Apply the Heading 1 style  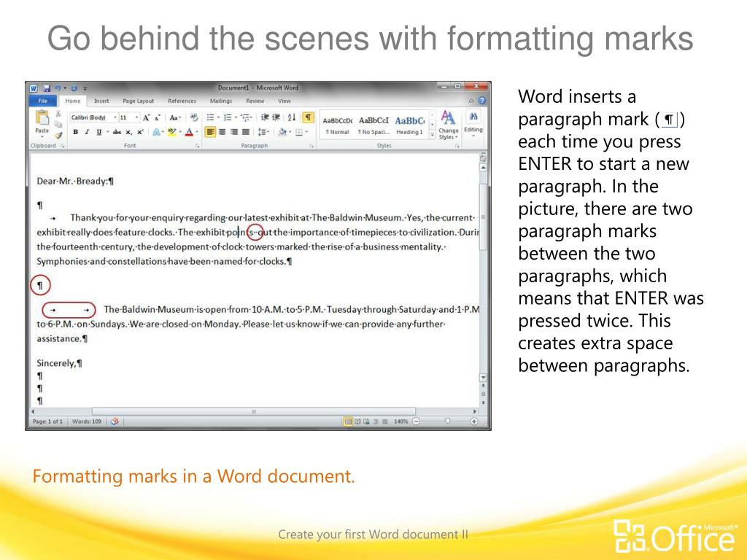point(410,125)
